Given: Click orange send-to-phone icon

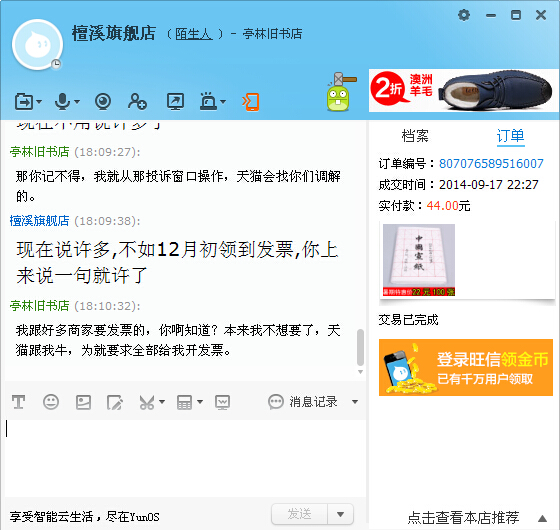Looking at the screenshot, I should click(251, 102).
